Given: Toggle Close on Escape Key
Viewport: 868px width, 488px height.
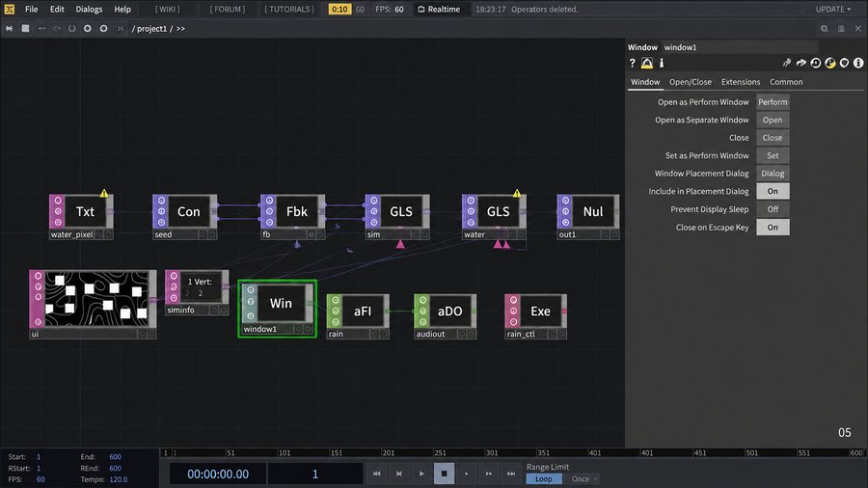Looking at the screenshot, I should click(x=773, y=227).
